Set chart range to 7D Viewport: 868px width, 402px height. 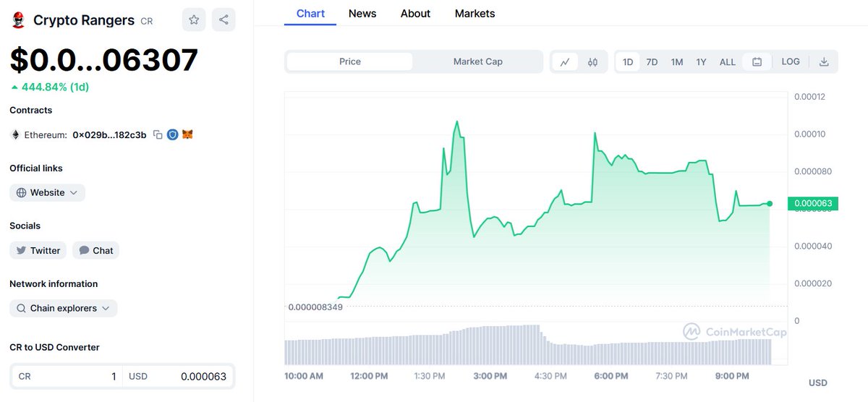pos(652,62)
